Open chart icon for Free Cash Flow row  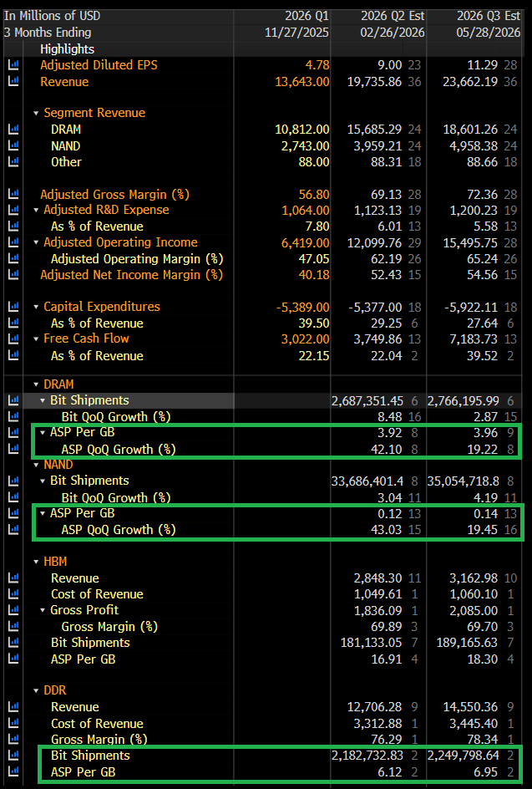point(13,339)
